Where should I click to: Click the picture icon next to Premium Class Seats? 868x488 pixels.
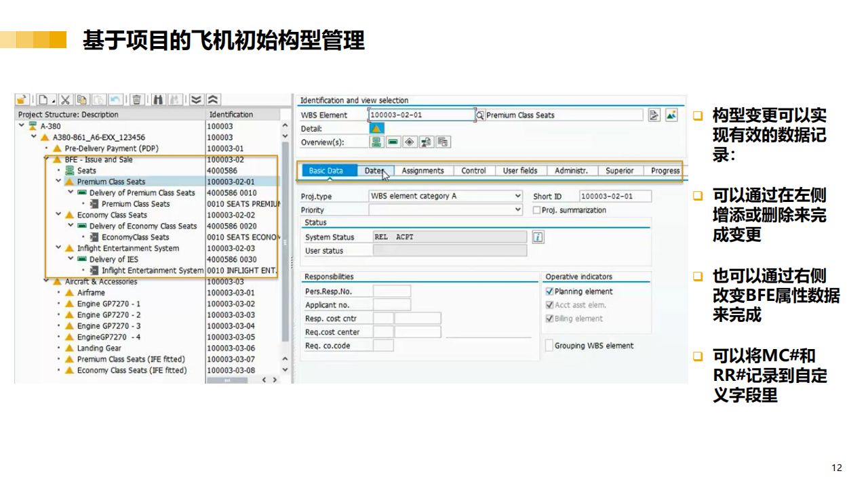click(x=671, y=115)
